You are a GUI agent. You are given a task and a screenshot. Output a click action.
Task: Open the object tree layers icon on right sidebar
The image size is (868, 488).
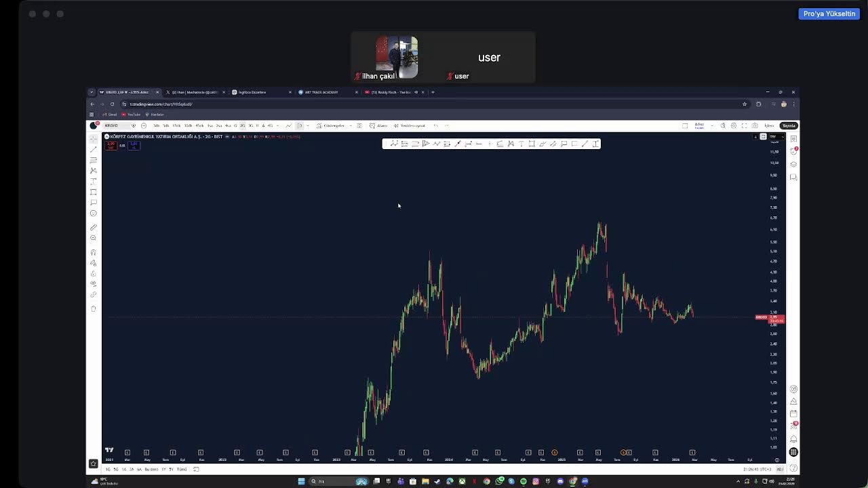(793, 164)
